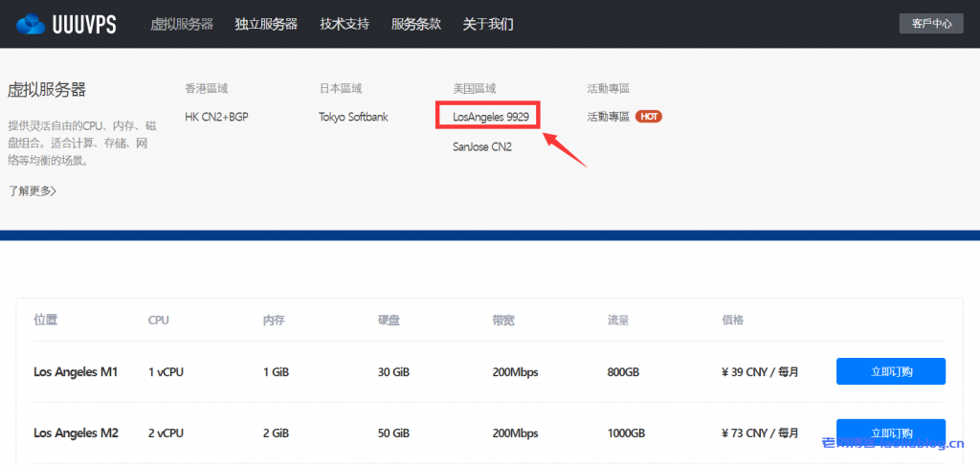Click the 1000GB traffic value
Image resolution: width=980 pixels, height=466 pixels.
626,433
